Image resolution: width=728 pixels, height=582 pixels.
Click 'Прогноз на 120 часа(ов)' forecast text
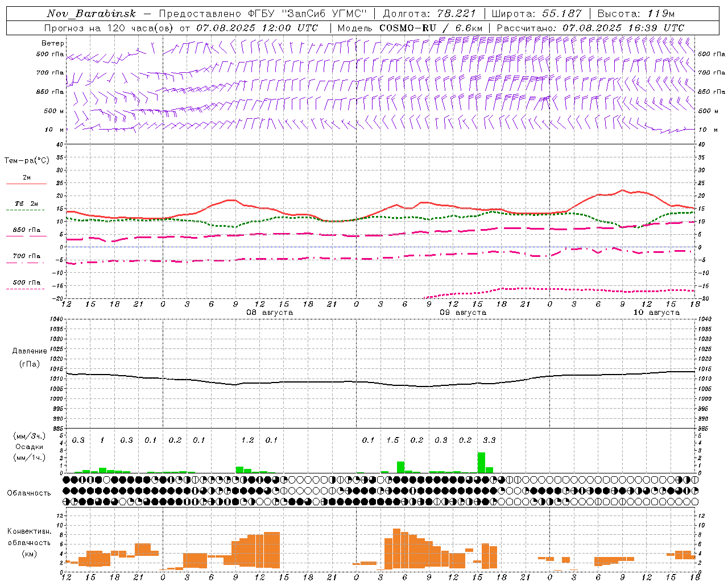click(x=110, y=28)
